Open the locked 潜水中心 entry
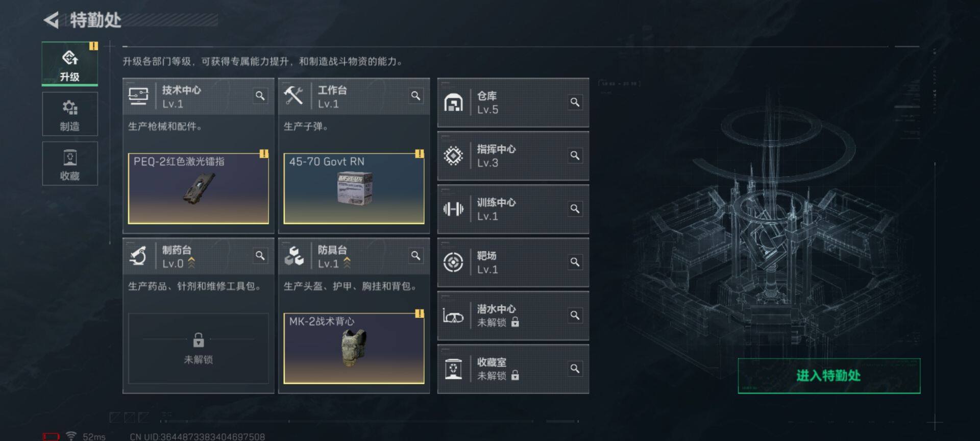Image resolution: width=980 pixels, height=441 pixels. point(513,315)
